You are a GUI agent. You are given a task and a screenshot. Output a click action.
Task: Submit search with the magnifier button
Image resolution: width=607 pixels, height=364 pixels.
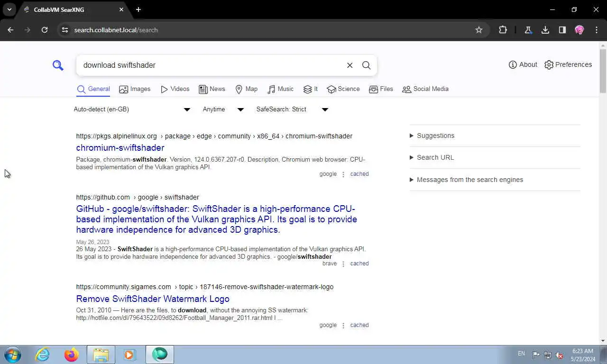click(366, 65)
